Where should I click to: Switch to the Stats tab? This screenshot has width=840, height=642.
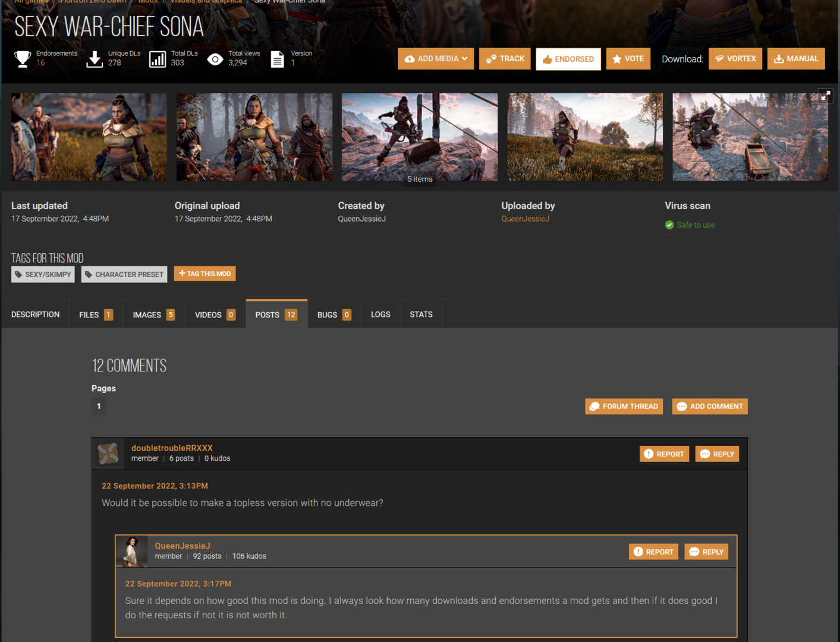point(421,314)
